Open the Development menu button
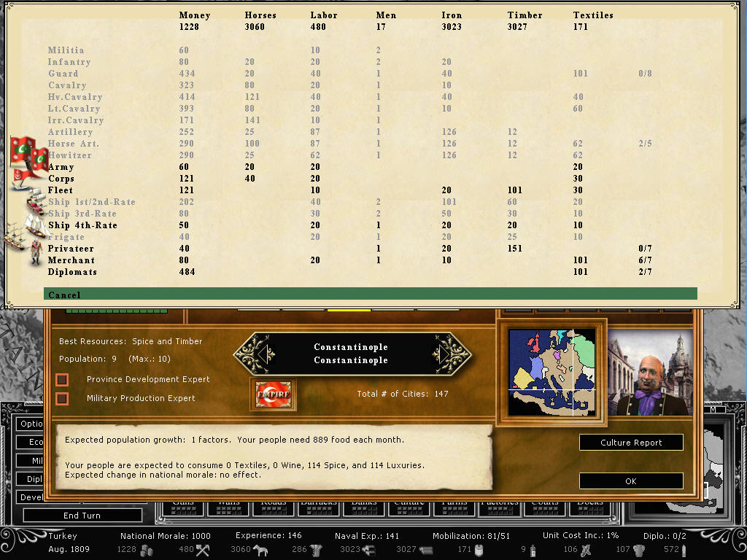This screenshot has height=560, width=747. pyautogui.click(x=30, y=497)
